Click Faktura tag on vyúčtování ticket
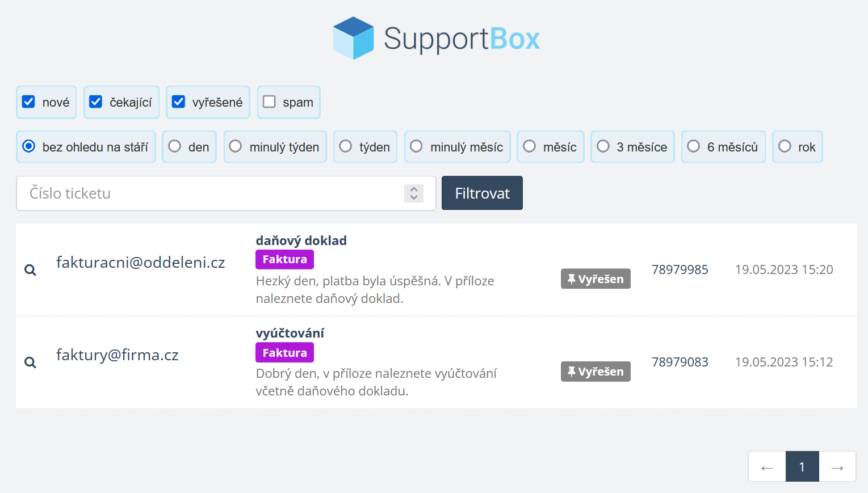This screenshot has height=493, width=868. point(284,352)
